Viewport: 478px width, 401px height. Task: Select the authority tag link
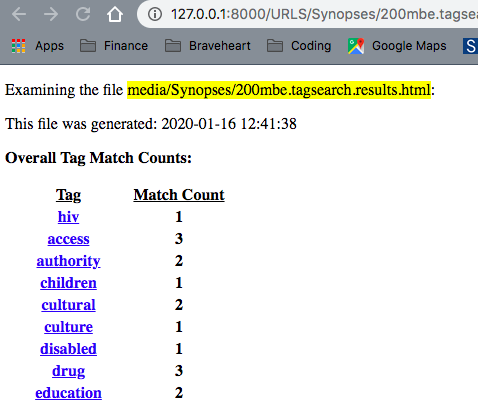point(68,261)
